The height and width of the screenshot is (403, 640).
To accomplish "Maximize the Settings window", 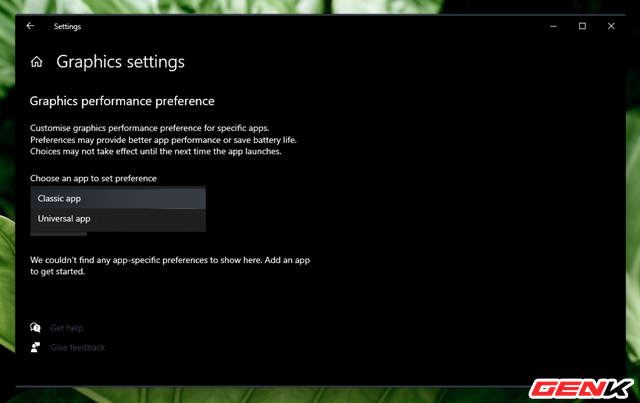I will pyautogui.click(x=582, y=26).
